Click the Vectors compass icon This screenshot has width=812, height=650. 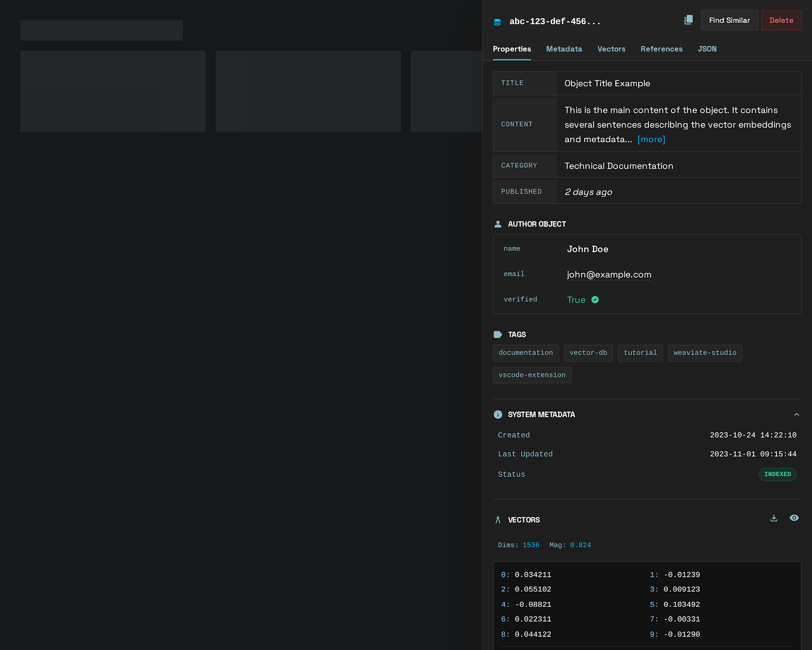point(498,520)
